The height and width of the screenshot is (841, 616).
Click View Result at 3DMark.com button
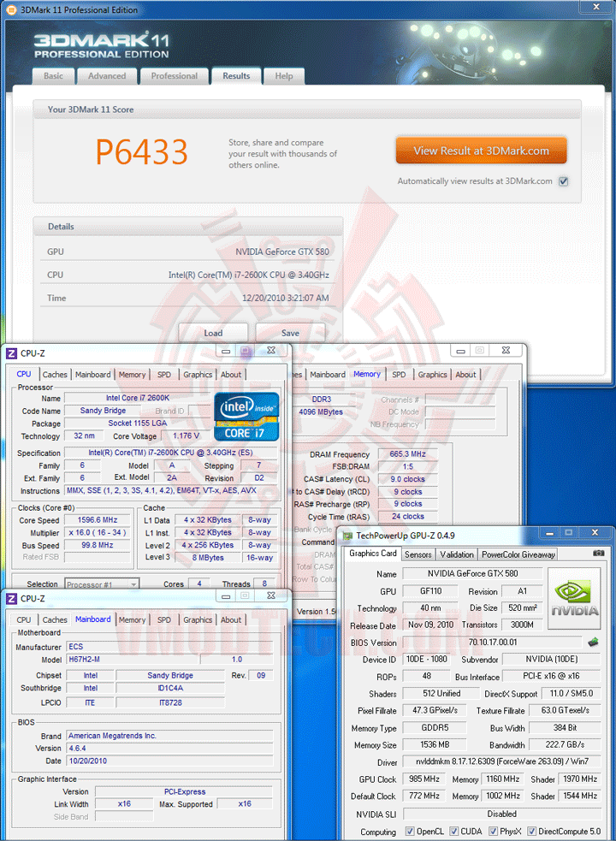(482, 151)
